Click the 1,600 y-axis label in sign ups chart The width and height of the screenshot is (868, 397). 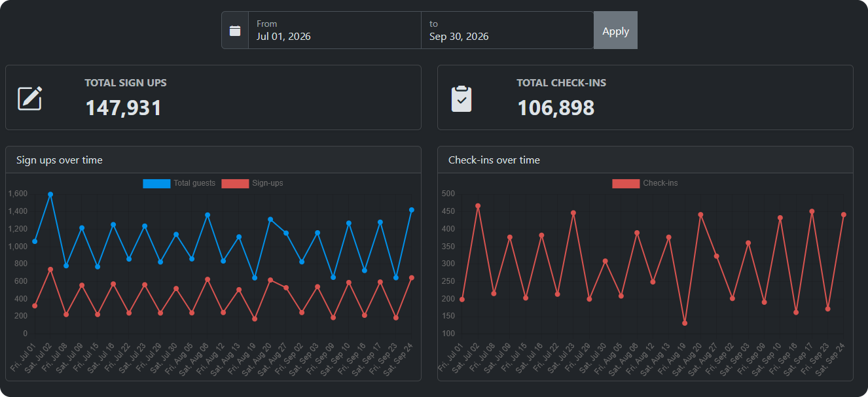pyautogui.click(x=18, y=194)
